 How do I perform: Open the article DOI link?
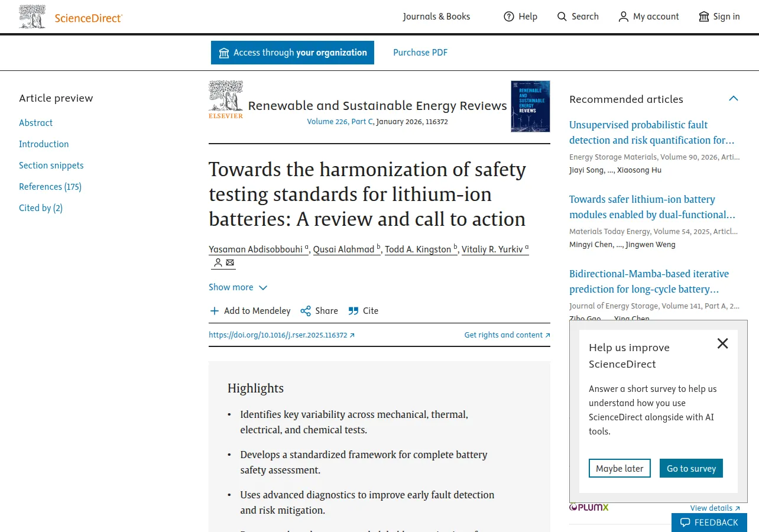282,335
